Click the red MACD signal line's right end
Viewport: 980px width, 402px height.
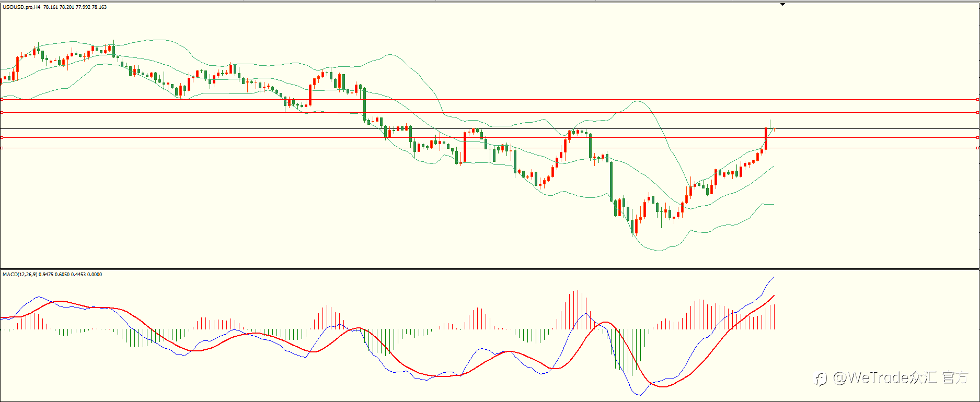click(774, 296)
